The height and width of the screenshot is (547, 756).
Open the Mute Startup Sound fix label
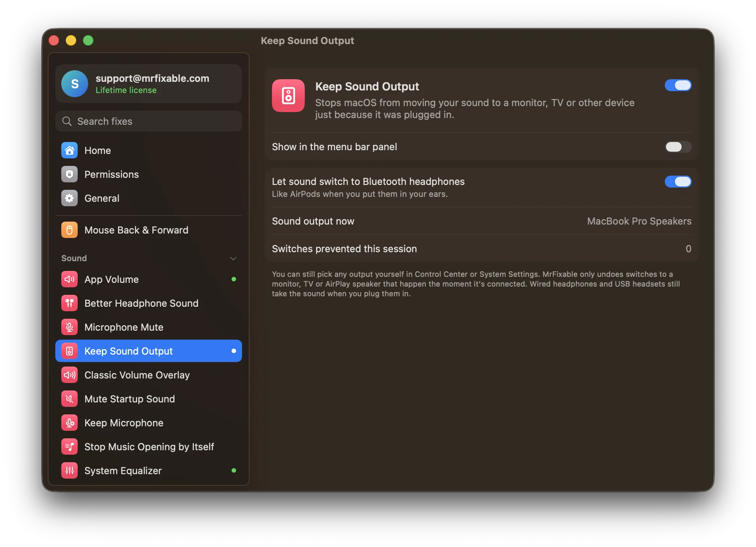click(x=130, y=399)
